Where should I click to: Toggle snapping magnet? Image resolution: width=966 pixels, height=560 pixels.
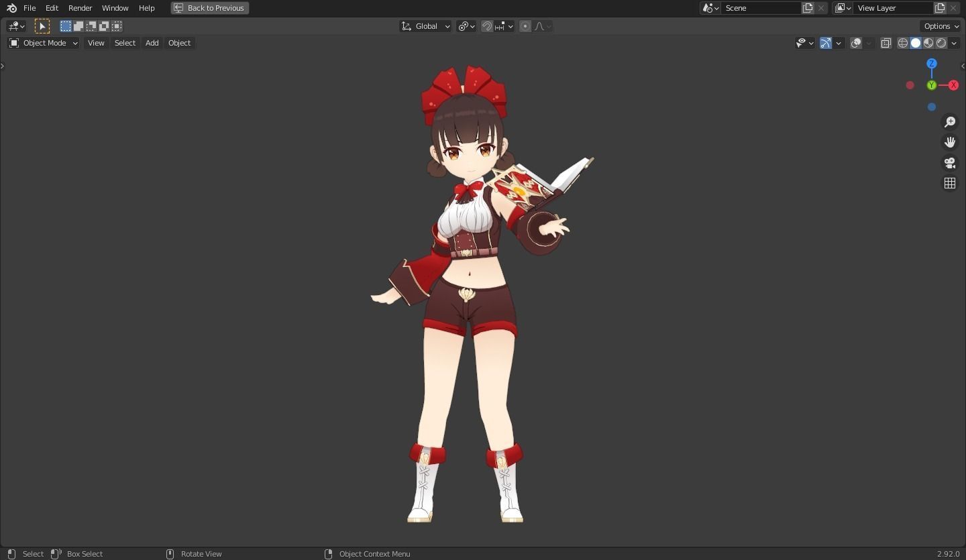(x=487, y=26)
